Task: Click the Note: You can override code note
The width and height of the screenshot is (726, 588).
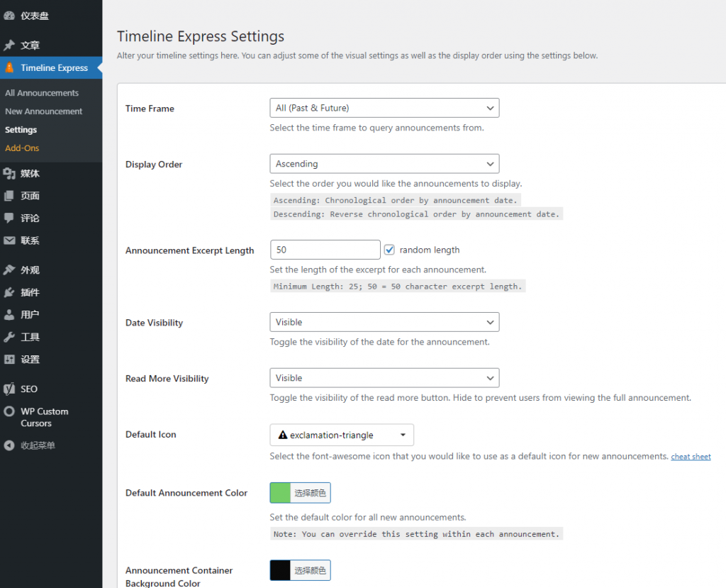Action: 416,534
